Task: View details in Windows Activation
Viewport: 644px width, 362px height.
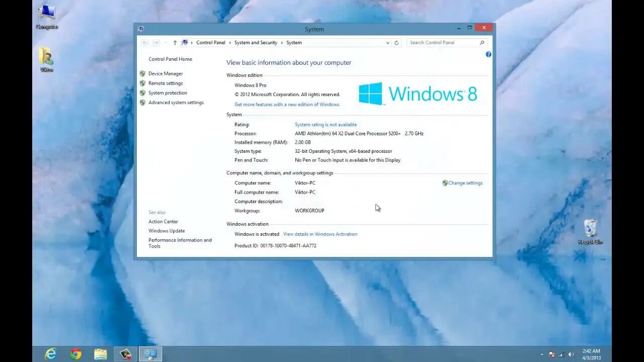Action: coord(320,234)
